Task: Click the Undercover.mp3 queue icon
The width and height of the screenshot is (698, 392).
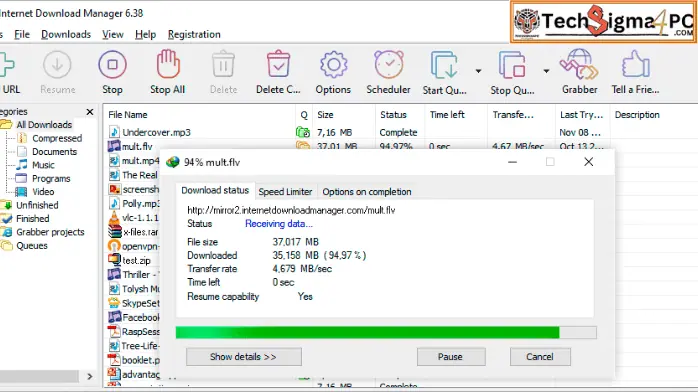Action: 303,132
